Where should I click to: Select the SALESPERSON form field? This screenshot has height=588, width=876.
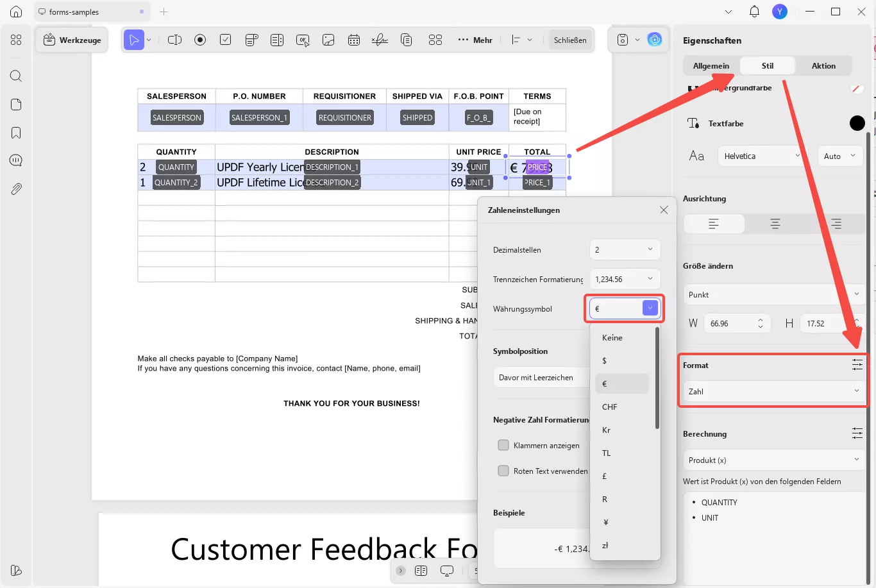(177, 117)
